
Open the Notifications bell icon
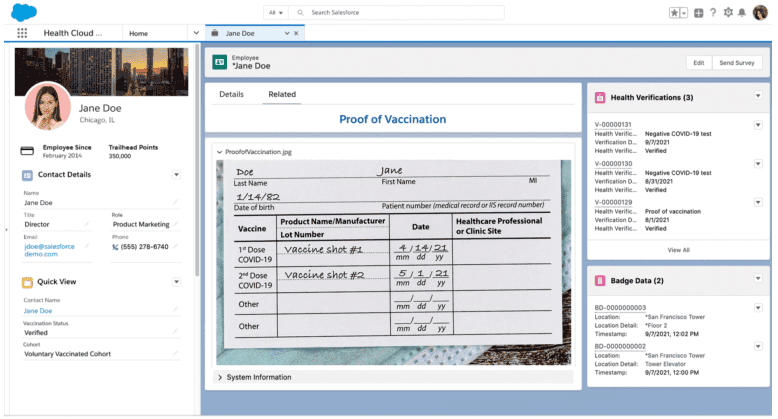(742, 13)
